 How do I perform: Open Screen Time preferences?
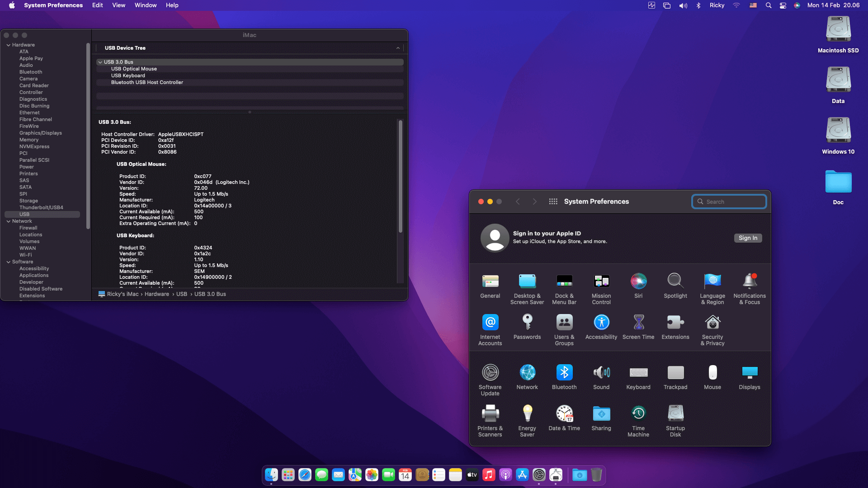click(x=638, y=327)
